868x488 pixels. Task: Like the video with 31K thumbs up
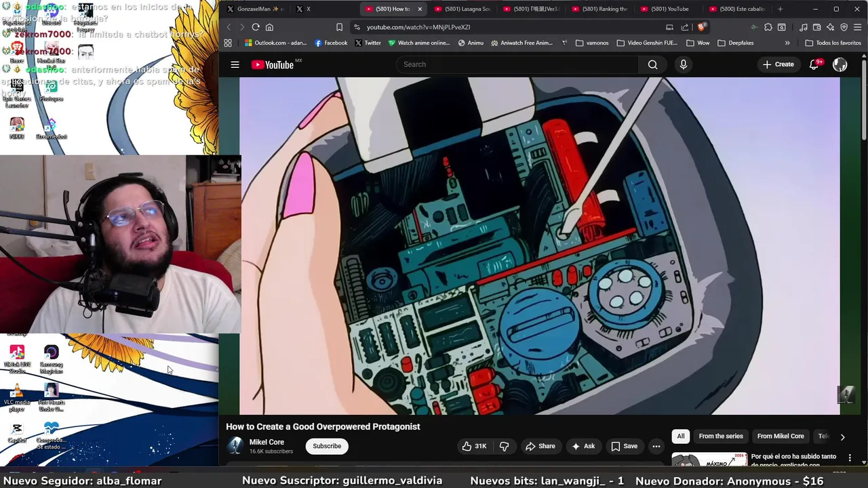[x=474, y=446]
